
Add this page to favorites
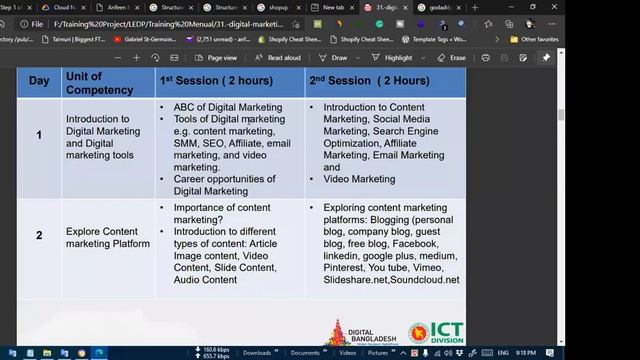click(296, 24)
